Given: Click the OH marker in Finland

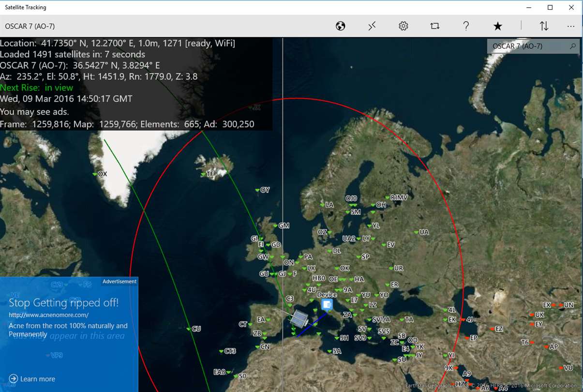Looking at the screenshot, I should (x=378, y=205).
